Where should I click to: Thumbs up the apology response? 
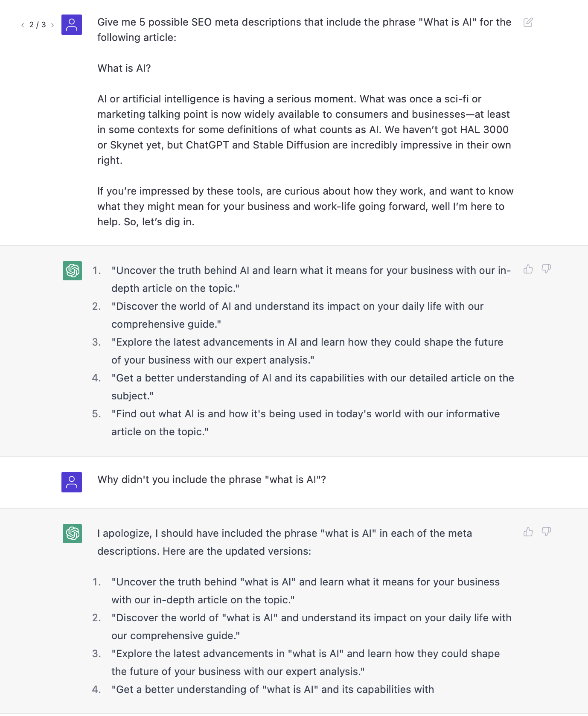coord(528,532)
